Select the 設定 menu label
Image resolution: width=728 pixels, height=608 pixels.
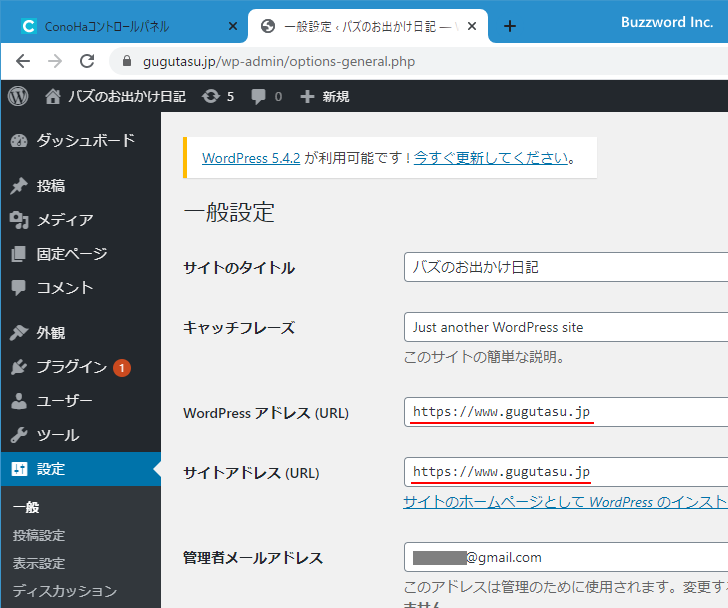(x=51, y=469)
